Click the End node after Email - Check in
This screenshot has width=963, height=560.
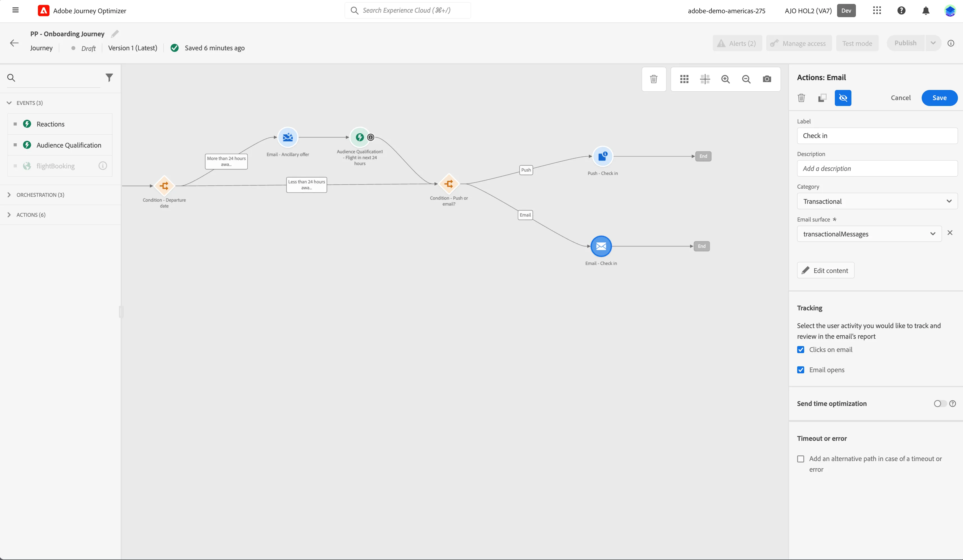coord(702,246)
